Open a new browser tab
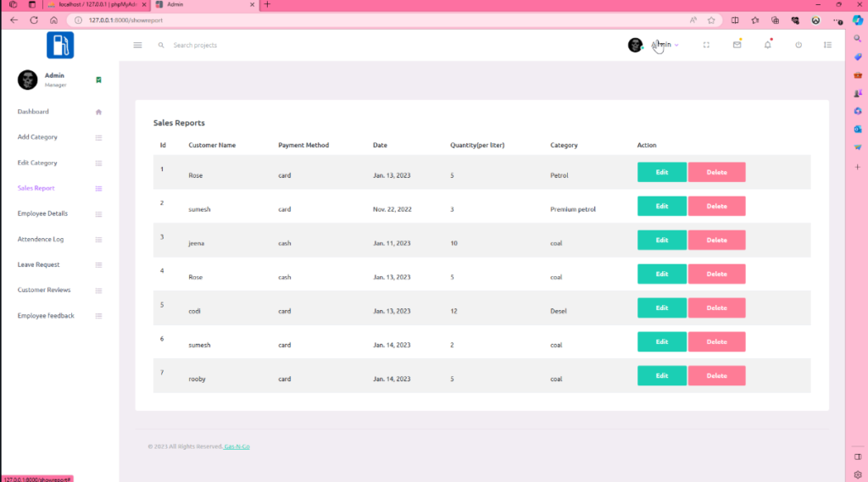The width and height of the screenshot is (868, 482). tap(267, 4)
